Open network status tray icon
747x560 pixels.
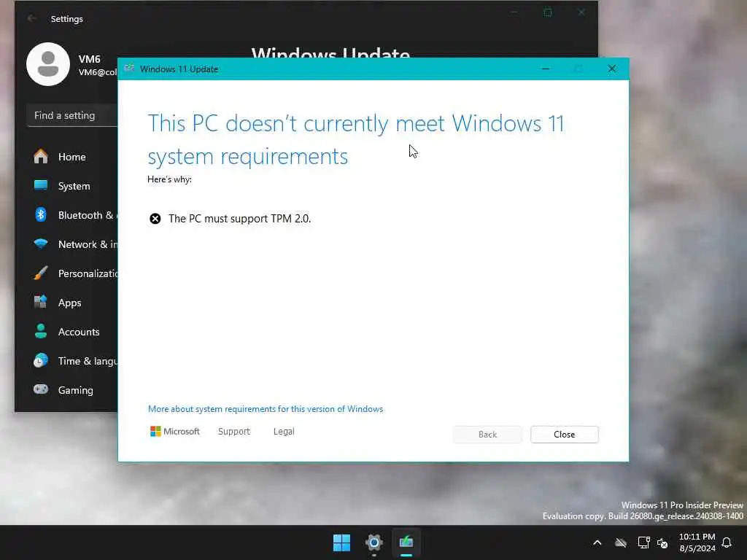643,542
